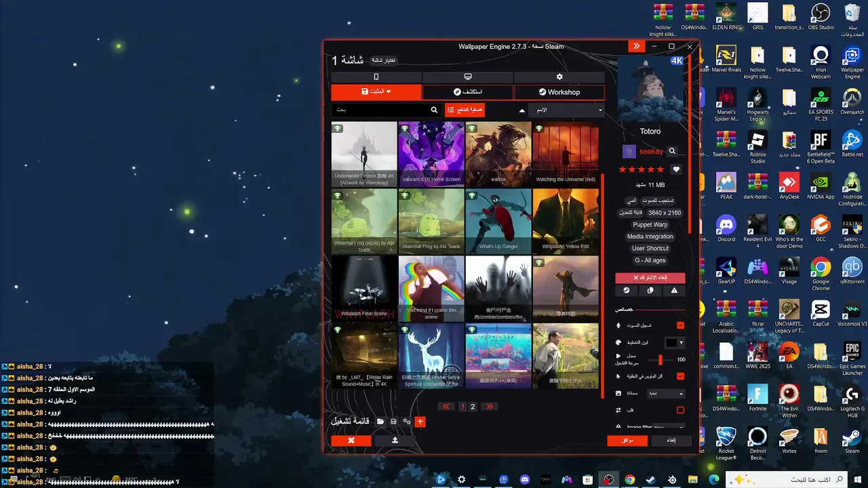Click the red remove wallpaper X button
The height and width of the screenshot is (488, 868).
point(351,441)
